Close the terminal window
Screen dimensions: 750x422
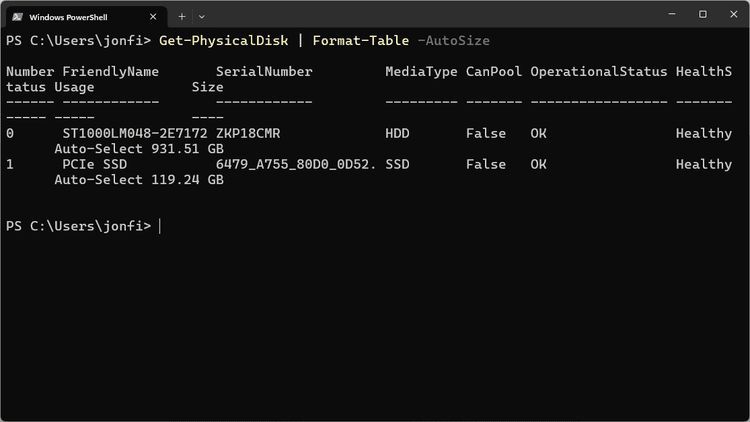[734, 14]
